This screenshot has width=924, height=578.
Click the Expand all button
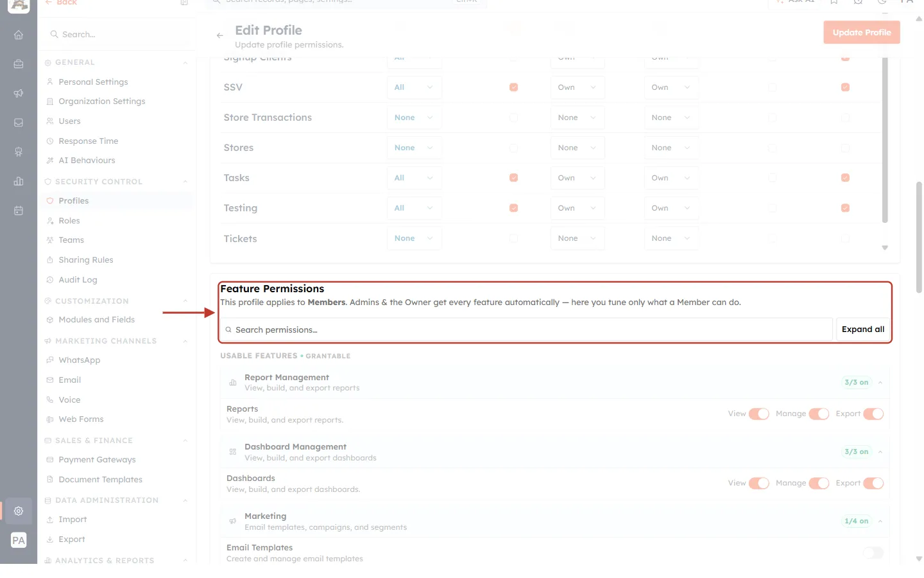(x=863, y=329)
